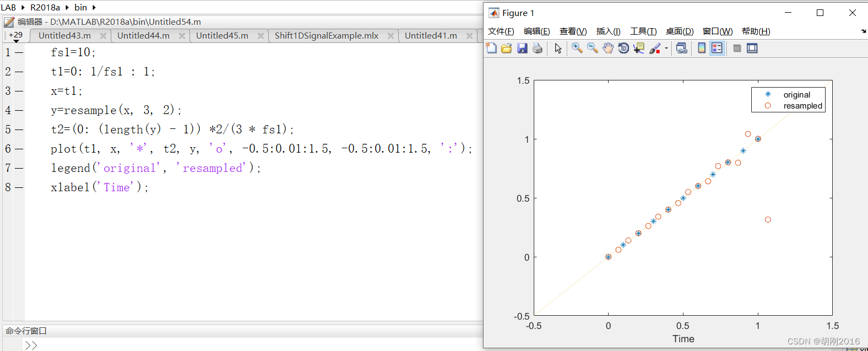Open the 文件(F) menu in Figure 1
The image size is (868, 351).
tap(501, 31)
